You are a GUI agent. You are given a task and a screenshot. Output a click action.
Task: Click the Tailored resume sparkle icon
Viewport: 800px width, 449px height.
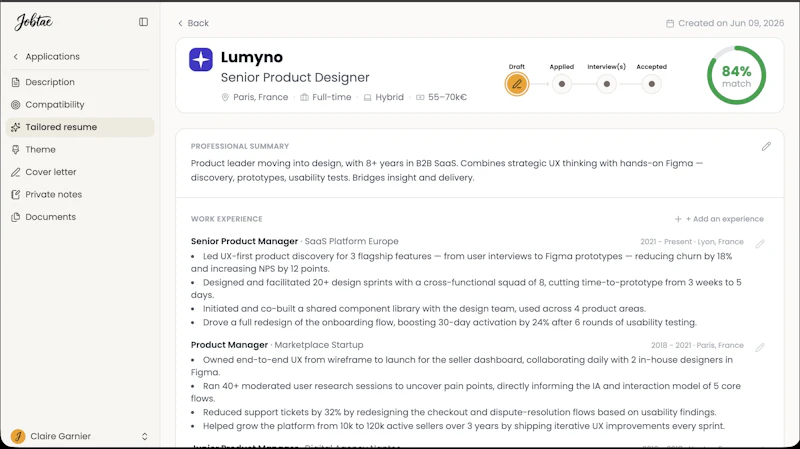pos(16,127)
